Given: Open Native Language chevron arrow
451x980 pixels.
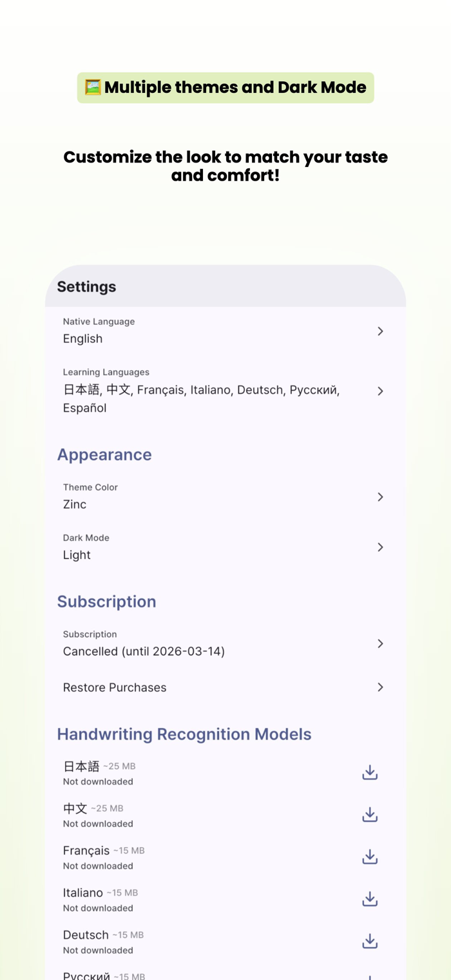Looking at the screenshot, I should (380, 331).
